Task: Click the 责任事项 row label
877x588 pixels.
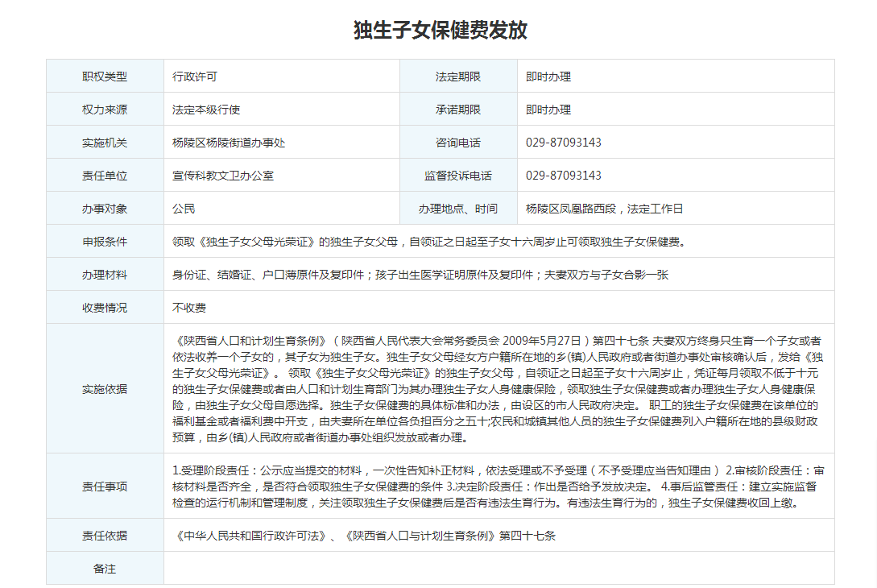Action: click(105, 487)
